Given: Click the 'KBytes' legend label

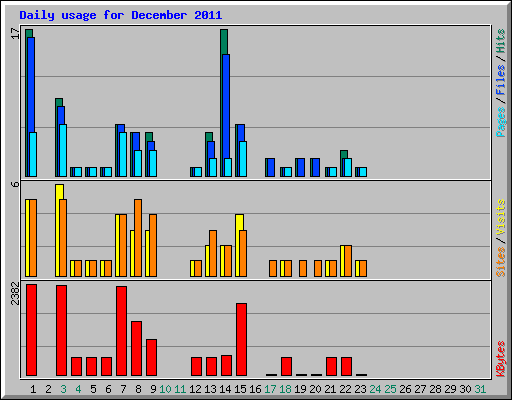Looking at the screenshot, I should tap(501, 359).
